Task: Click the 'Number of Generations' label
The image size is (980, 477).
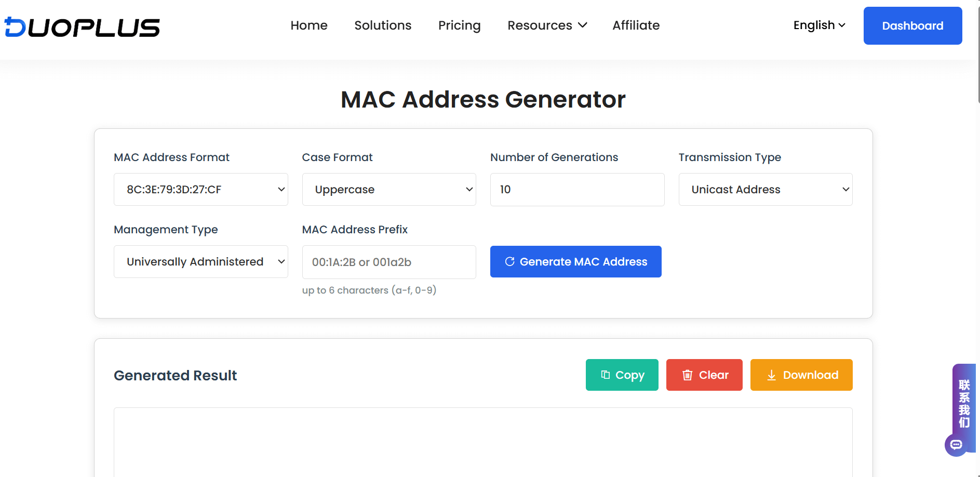Action: (554, 157)
